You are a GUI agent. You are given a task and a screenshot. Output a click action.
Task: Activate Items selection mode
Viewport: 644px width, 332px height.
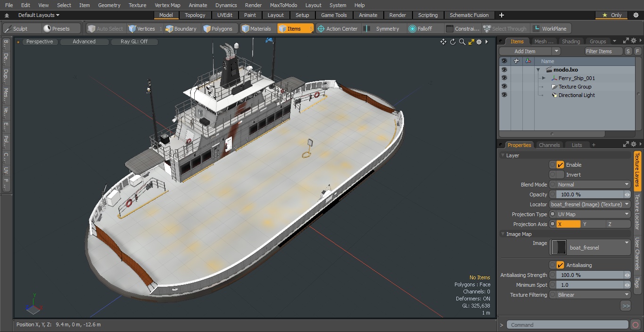coord(295,29)
